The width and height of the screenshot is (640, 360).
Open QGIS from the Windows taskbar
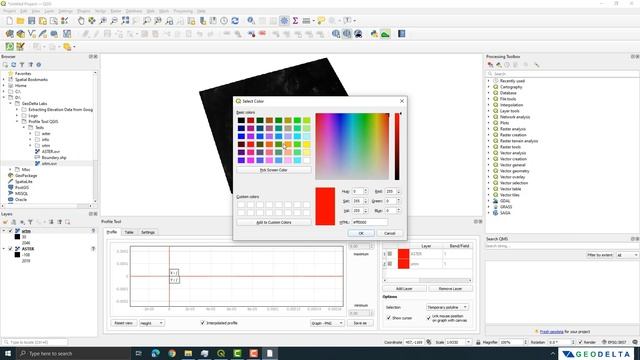click(221, 353)
